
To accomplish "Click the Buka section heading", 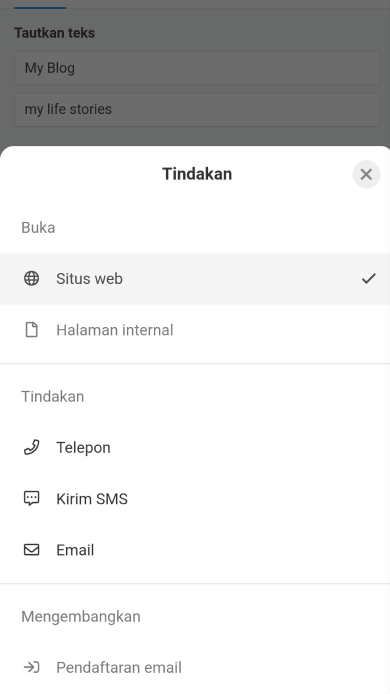I will (38, 227).
